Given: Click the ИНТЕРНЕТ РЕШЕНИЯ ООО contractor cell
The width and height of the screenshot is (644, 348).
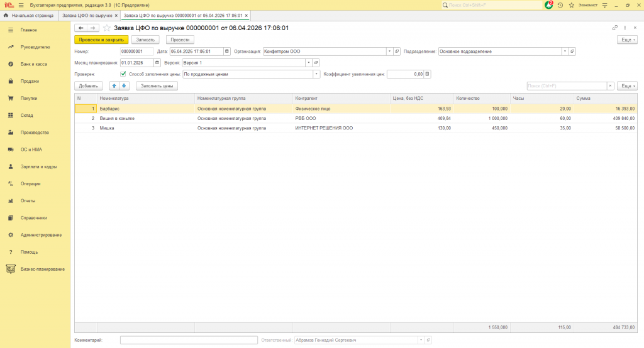Looking at the screenshot, I should coord(341,128).
